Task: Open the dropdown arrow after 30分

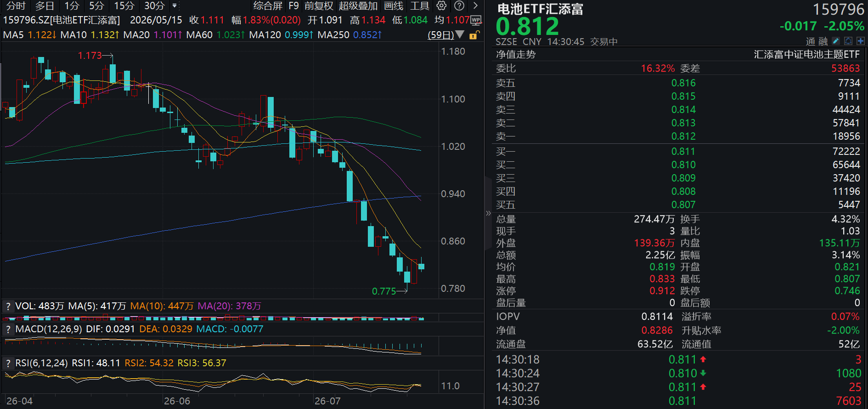Action: tap(175, 6)
